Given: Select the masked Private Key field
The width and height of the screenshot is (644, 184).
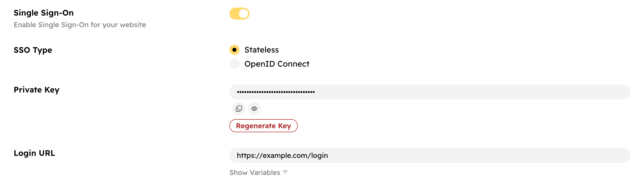Looking at the screenshot, I should pyautogui.click(x=352, y=92).
